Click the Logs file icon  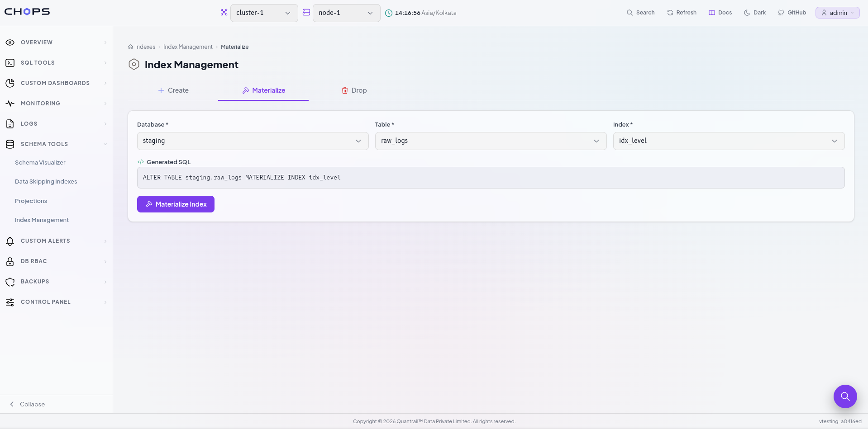pos(10,124)
